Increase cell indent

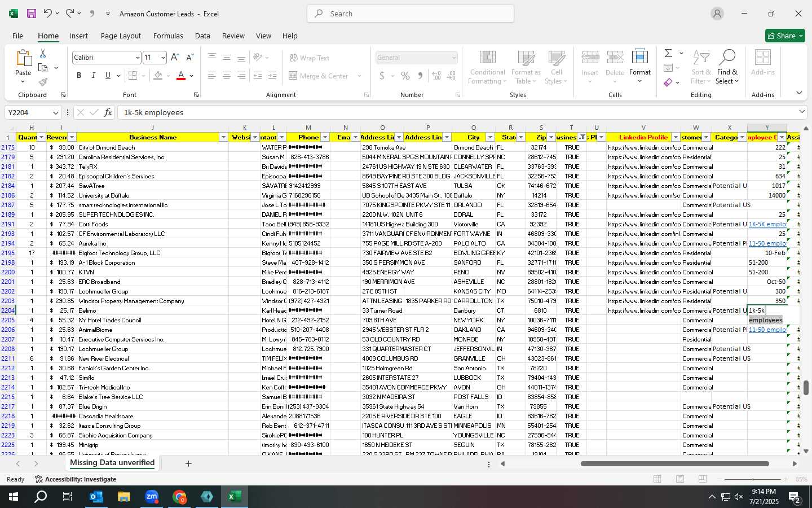pos(272,76)
